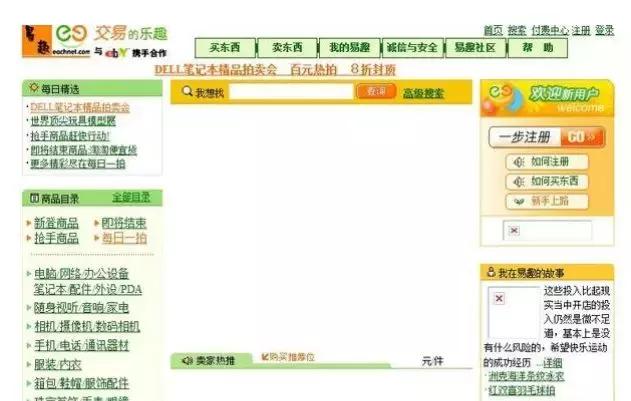The height and width of the screenshot is (401, 631).
Task: Open the 卖东西 navigation tab
Action: tap(287, 48)
